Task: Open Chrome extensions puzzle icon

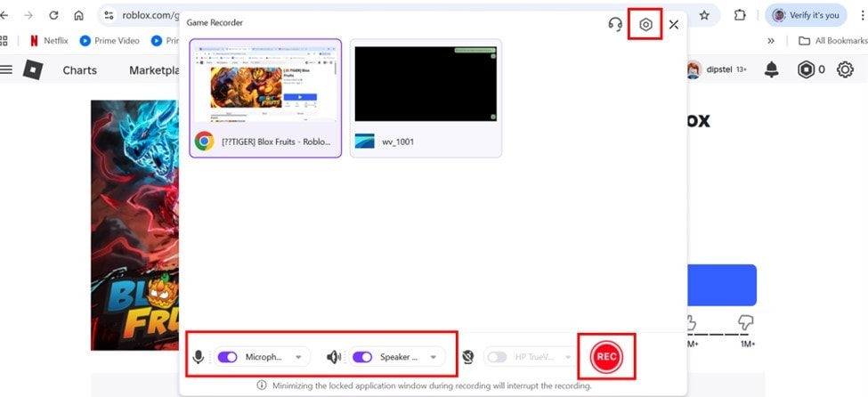Action: 740,15
